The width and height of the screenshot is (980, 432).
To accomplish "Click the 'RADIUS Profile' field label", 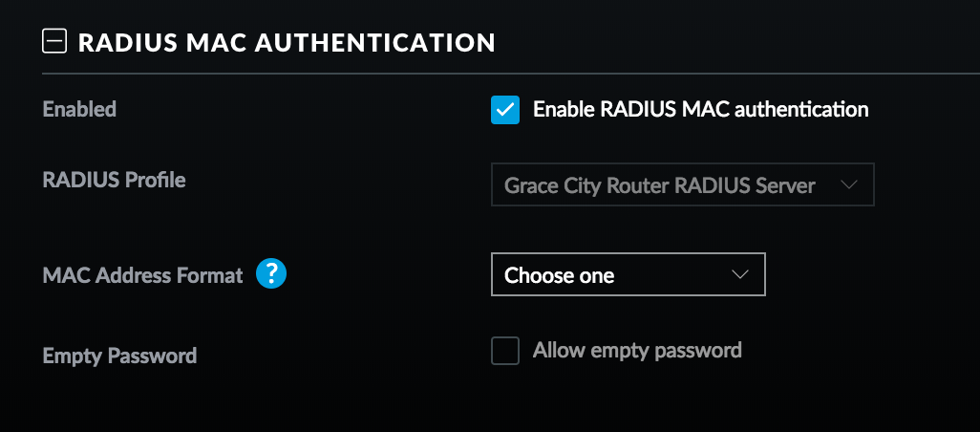I will [x=114, y=180].
